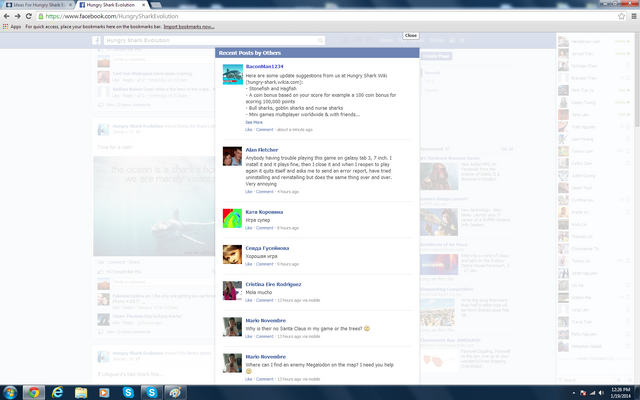Click the address bar URL field
The width and height of the screenshot is (640, 400).
pyautogui.click(x=327, y=16)
